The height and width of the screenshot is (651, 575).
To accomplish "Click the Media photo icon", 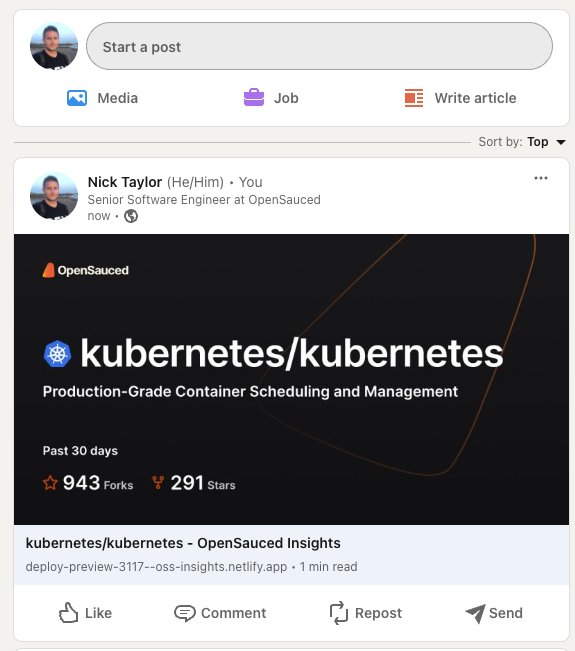I will pos(77,98).
